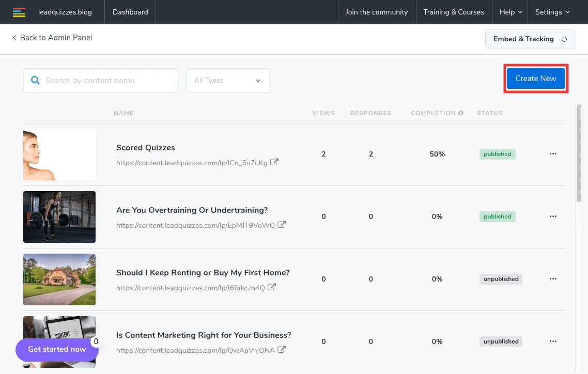Open external link icon for Scored Quizzes
This screenshot has height=374, width=588.
point(275,162)
